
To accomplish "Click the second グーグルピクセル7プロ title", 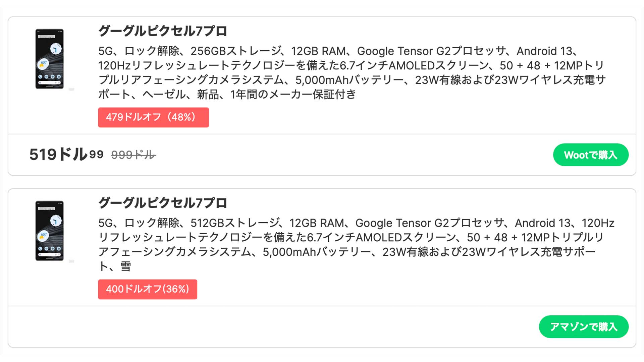I will click(x=163, y=203).
